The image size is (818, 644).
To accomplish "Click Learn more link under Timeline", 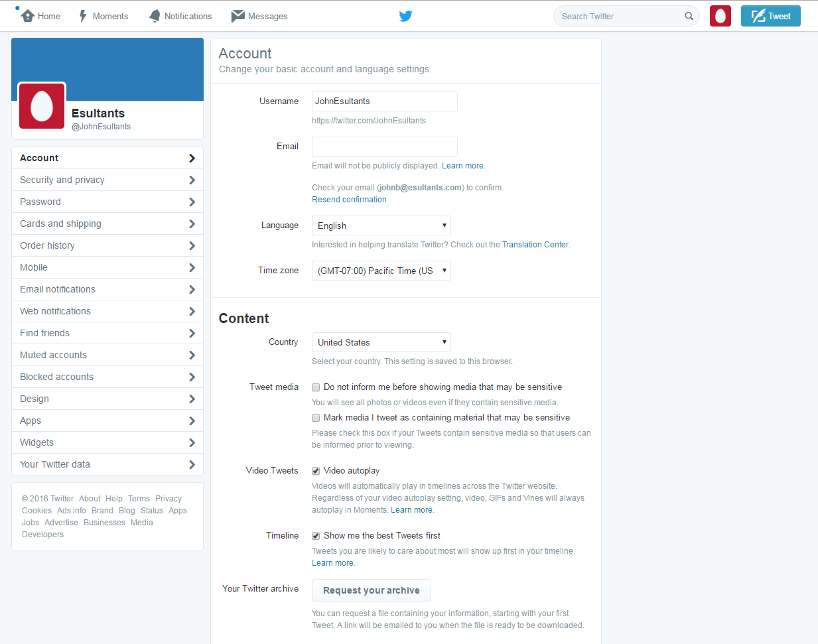I will (x=332, y=563).
